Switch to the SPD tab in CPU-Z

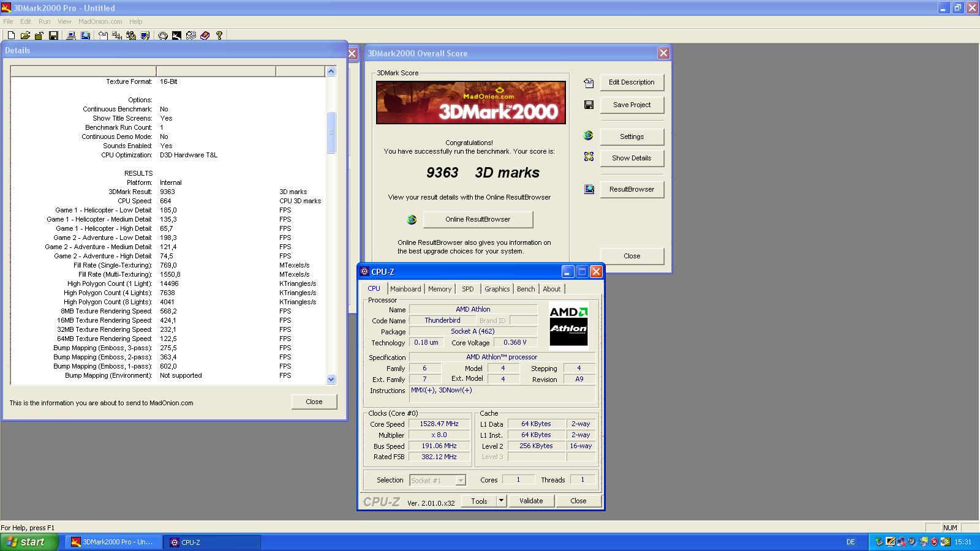click(x=468, y=289)
